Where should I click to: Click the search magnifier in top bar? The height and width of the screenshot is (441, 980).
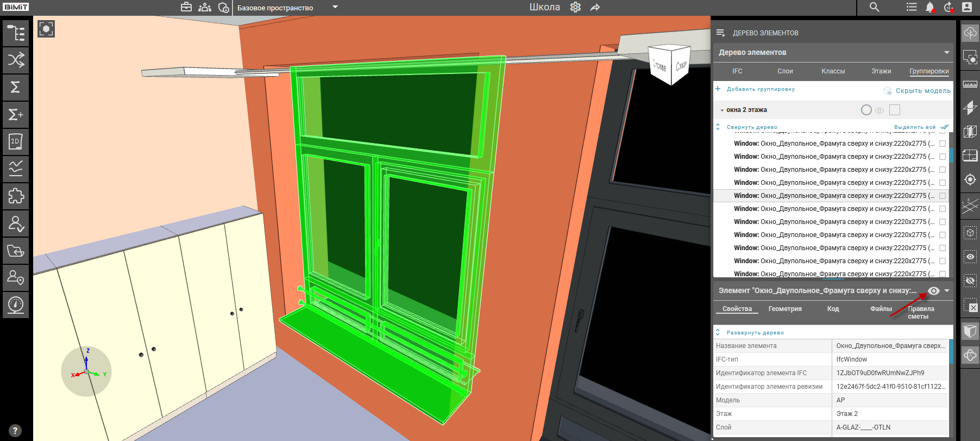point(874,7)
